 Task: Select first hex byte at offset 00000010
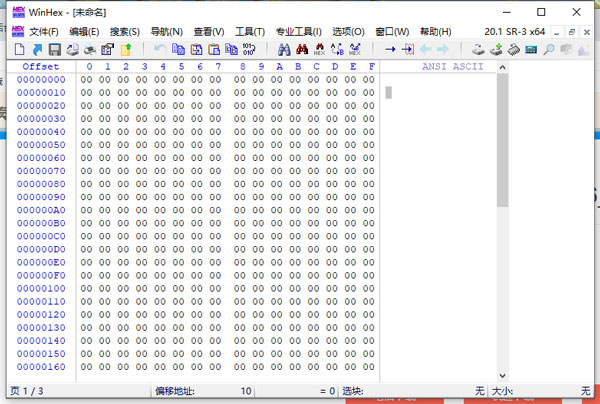click(x=88, y=93)
